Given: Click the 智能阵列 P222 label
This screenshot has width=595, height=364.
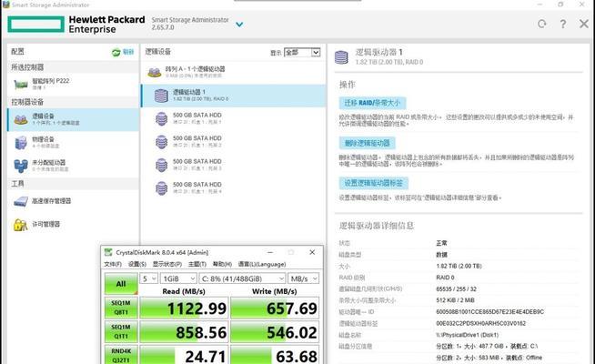Looking at the screenshot, I should 50,81.
